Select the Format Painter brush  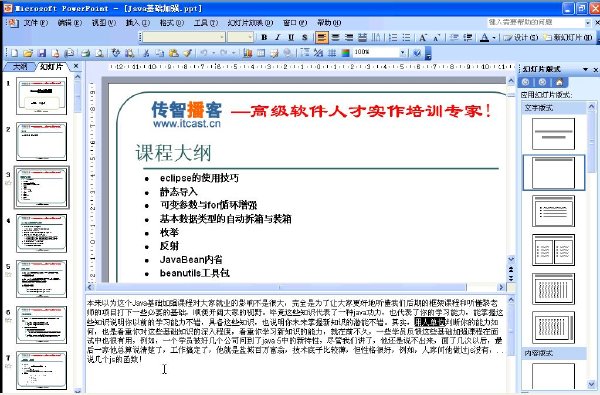(x=187, y=53)
